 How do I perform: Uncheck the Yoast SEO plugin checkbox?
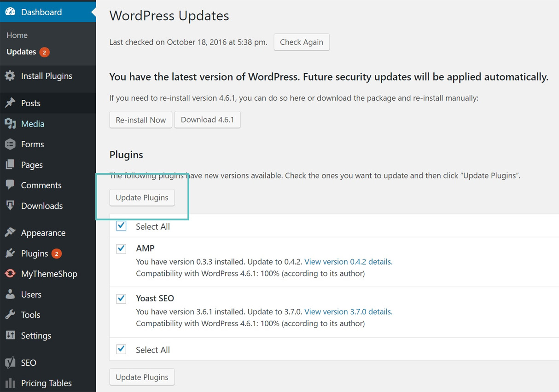121,298
